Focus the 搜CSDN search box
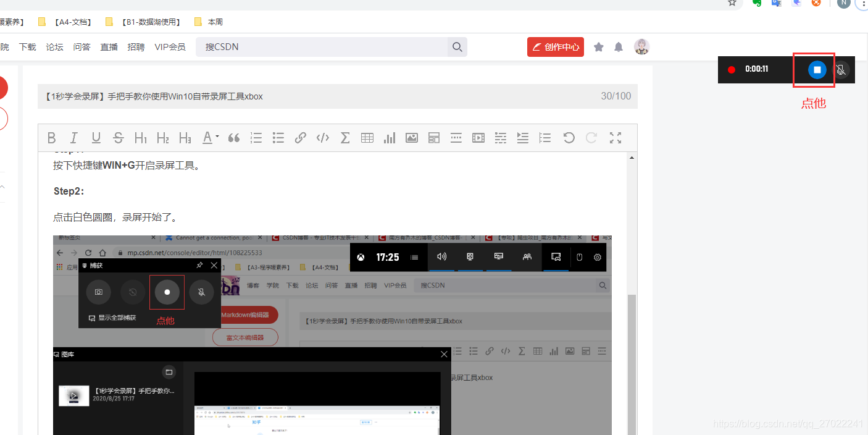 (322, 47)
